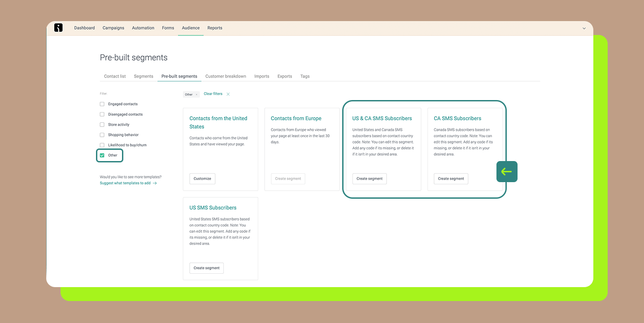Open the Customer breakdown tab
644x323 pixels.
[x=226, y=76]
